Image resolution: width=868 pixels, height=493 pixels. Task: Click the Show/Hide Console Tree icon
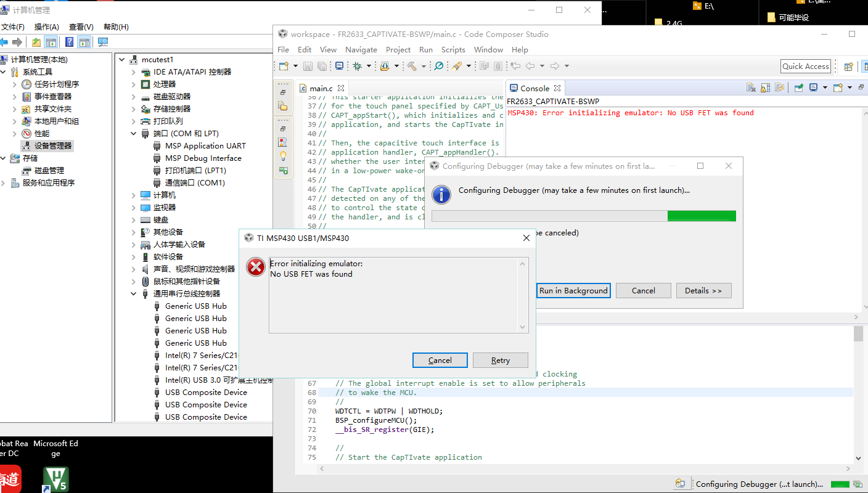click(51, 43)
